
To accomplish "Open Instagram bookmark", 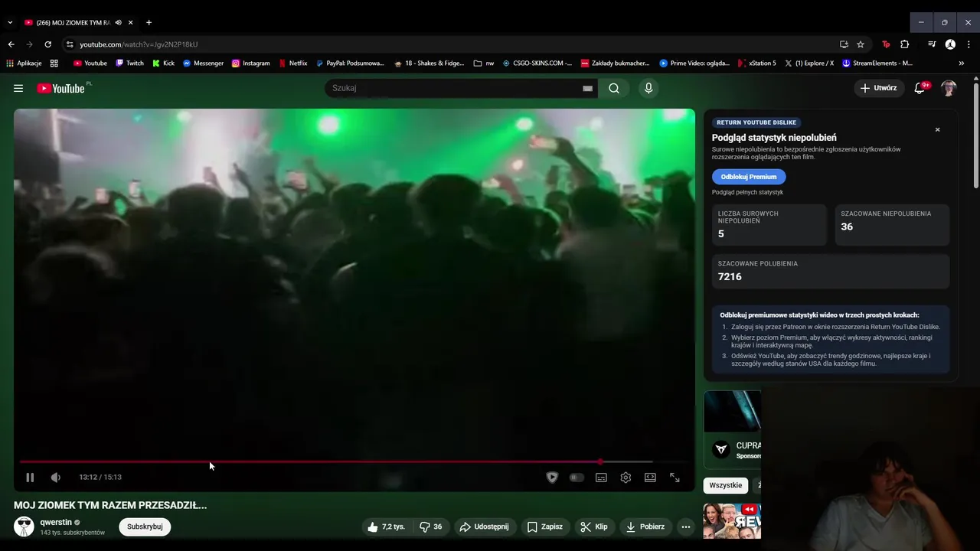I will [250, 64].
